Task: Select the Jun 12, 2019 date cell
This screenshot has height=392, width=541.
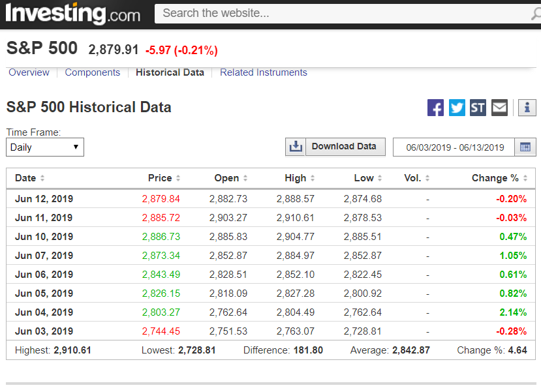Action: [x=44, y=199]
